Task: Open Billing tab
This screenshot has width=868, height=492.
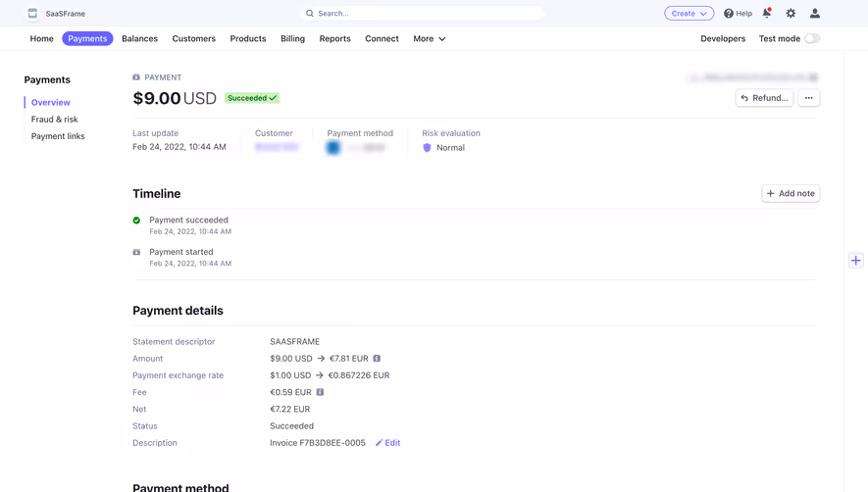Action: click(x=292, y=39)
